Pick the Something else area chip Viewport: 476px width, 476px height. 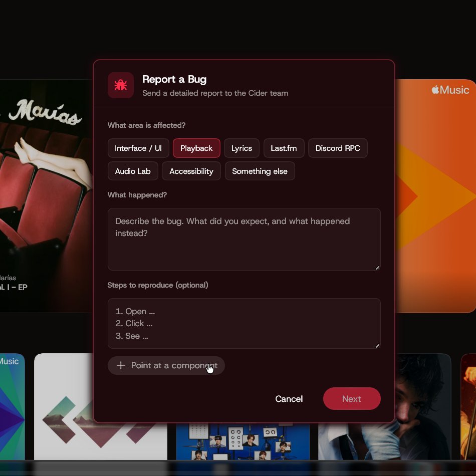(x=260, y=171)
